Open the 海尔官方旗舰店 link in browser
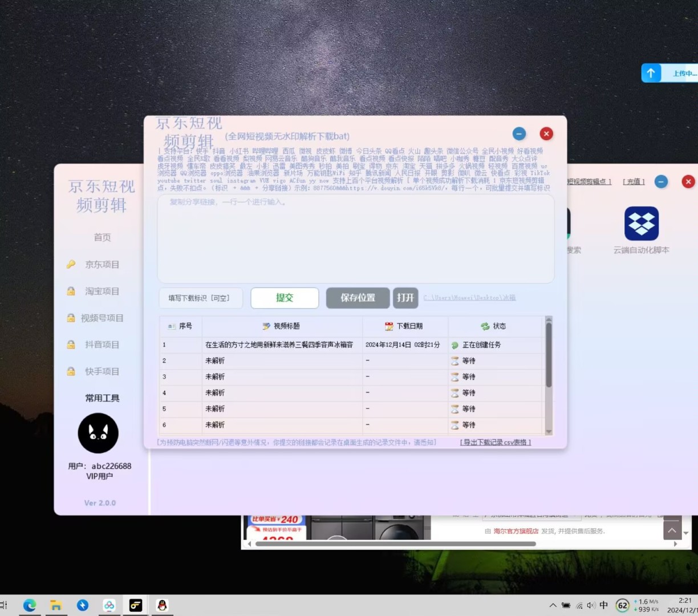The width and height of the screenshot is (698, 616). 516,531
